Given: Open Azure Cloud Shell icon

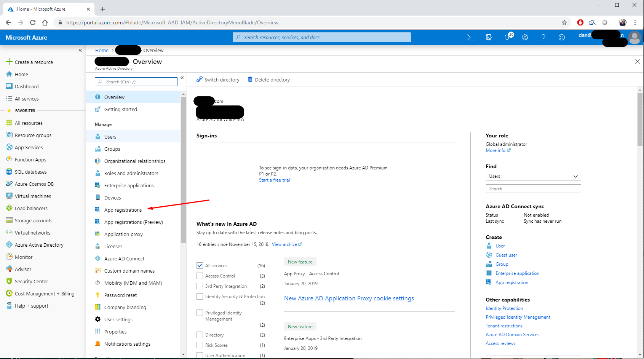Looking at the screenshot, I should (470, 37).
